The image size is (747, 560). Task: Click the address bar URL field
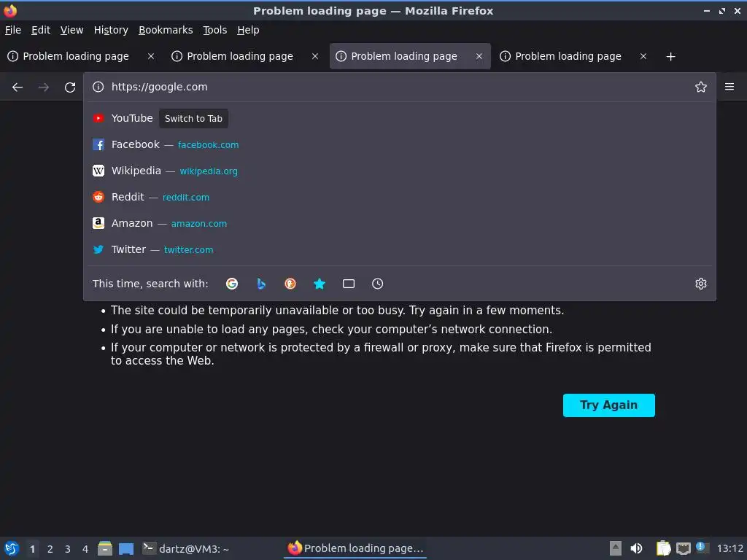(x=399, y=87)
